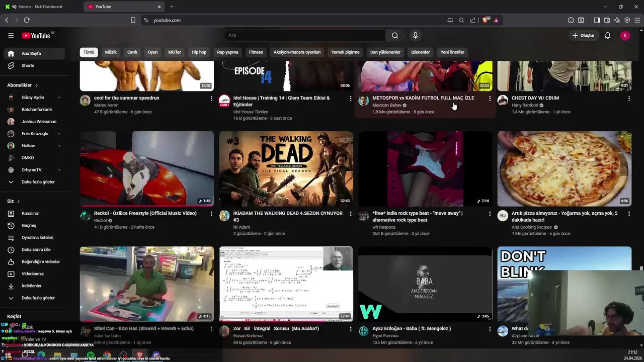644x362 pixels.
Task: Select the Fitness filter chip
Action: point(256,52)
